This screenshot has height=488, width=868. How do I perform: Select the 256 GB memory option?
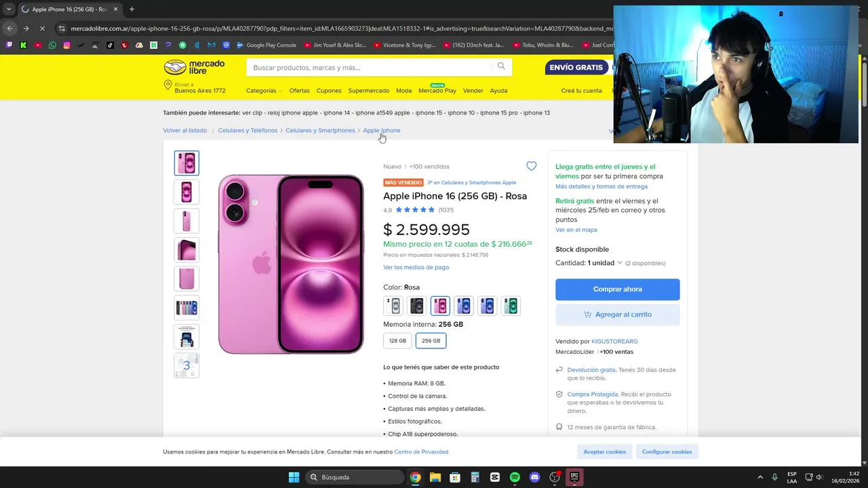point(431,340)
